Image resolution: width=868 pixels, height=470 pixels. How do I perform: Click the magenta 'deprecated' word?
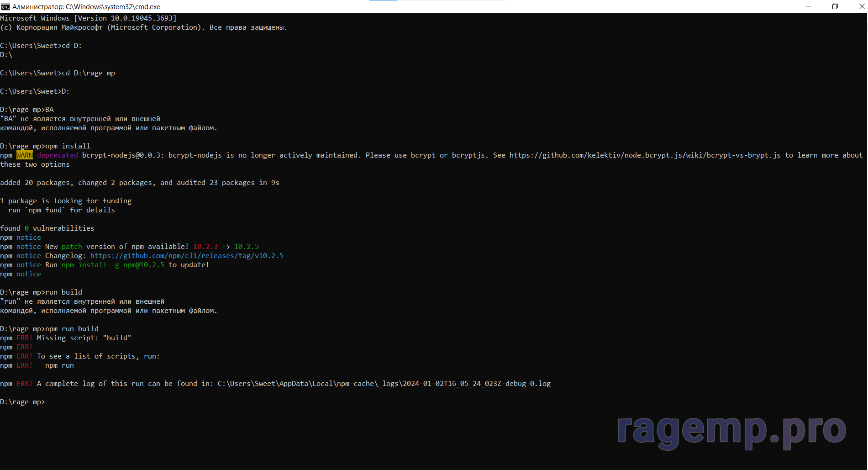pos(58,155)
